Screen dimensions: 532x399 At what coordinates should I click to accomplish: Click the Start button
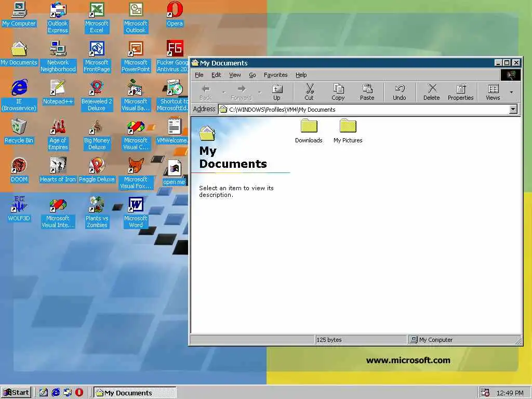[16, 393]
